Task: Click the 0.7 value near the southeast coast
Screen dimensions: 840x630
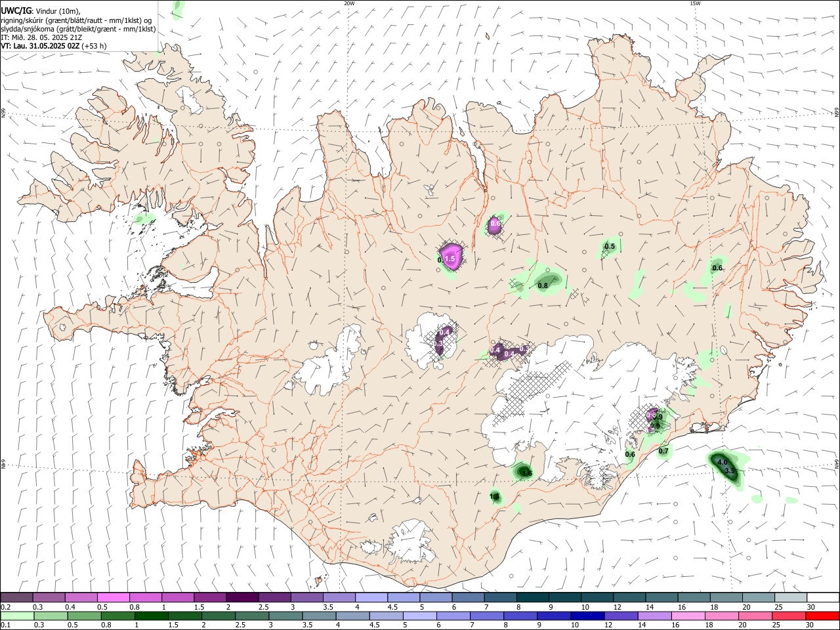Action: pyautogui.click(x=663, y=451)
